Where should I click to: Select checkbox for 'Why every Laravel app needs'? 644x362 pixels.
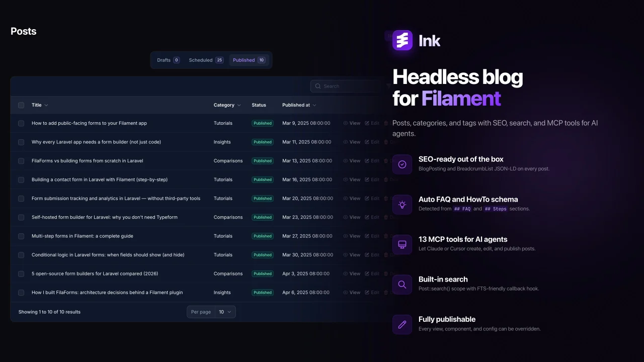21,142
